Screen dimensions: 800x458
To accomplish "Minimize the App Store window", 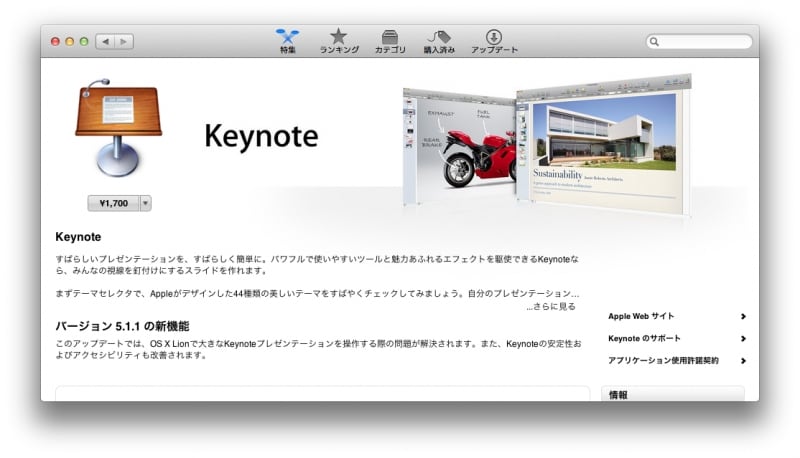I will [70, 42].
